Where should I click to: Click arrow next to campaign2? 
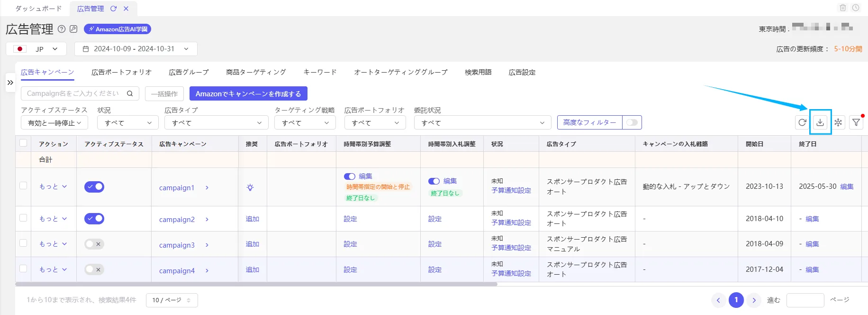[x=207, y=220]
